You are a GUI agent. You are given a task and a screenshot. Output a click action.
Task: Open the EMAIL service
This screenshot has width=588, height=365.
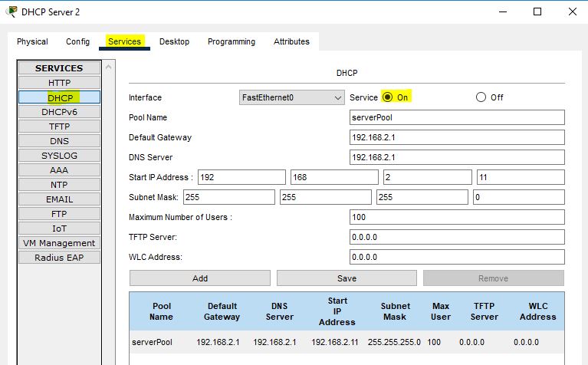(x=59, y=199)
